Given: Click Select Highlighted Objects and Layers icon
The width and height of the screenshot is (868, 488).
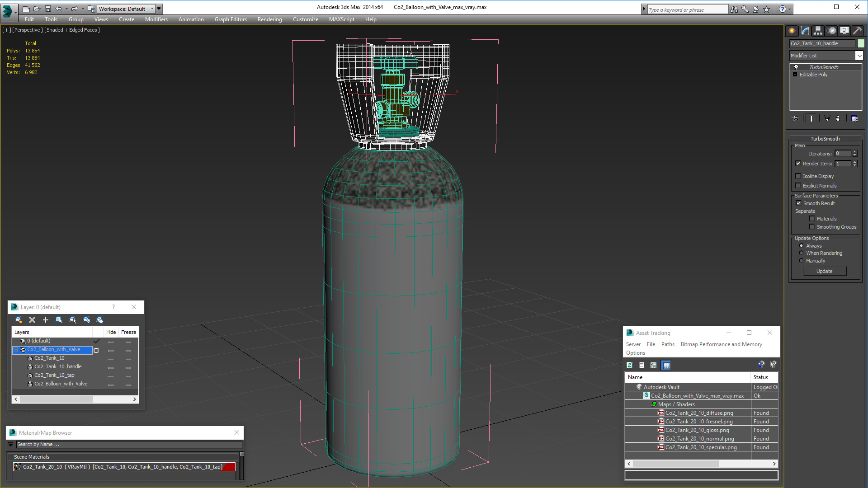Looking at the screenshot, I should coord(59,320).
